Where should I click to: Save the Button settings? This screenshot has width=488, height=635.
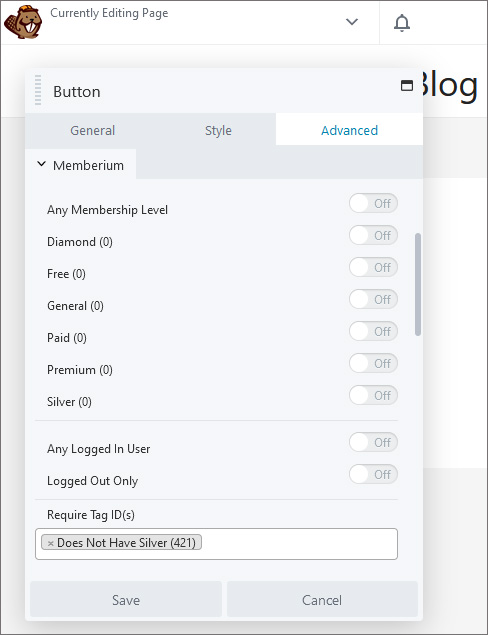(x=126, y=600)
